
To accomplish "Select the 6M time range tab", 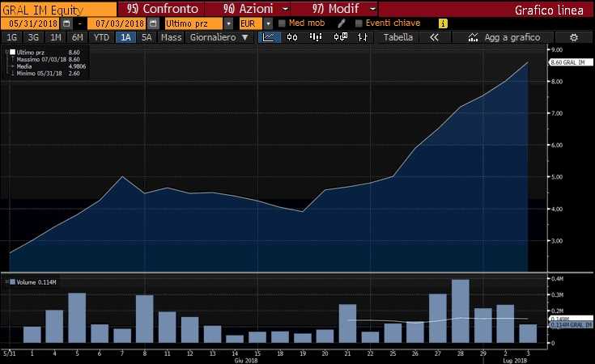I will (x=78, y=37).
